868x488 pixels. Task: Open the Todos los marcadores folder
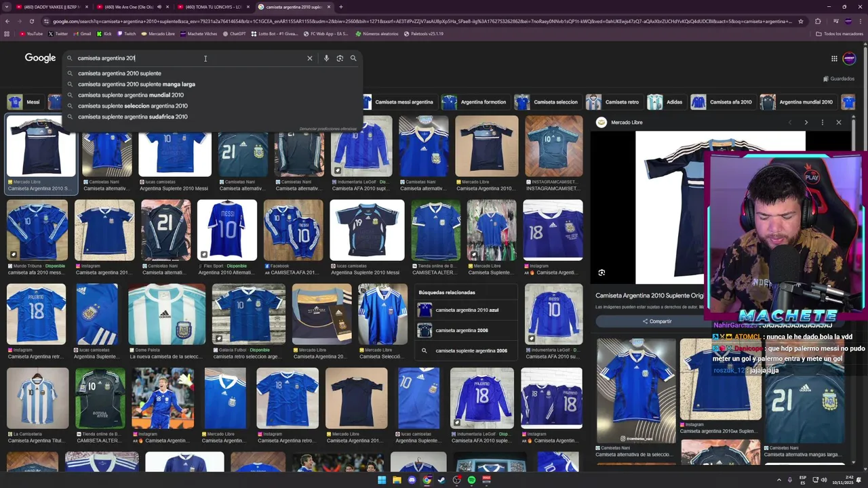point(840,33)
